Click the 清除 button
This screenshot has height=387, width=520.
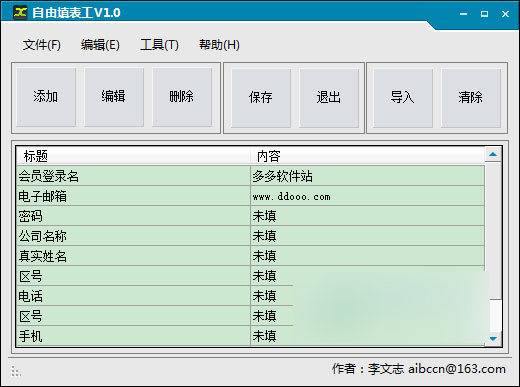(x=471, y=98)
